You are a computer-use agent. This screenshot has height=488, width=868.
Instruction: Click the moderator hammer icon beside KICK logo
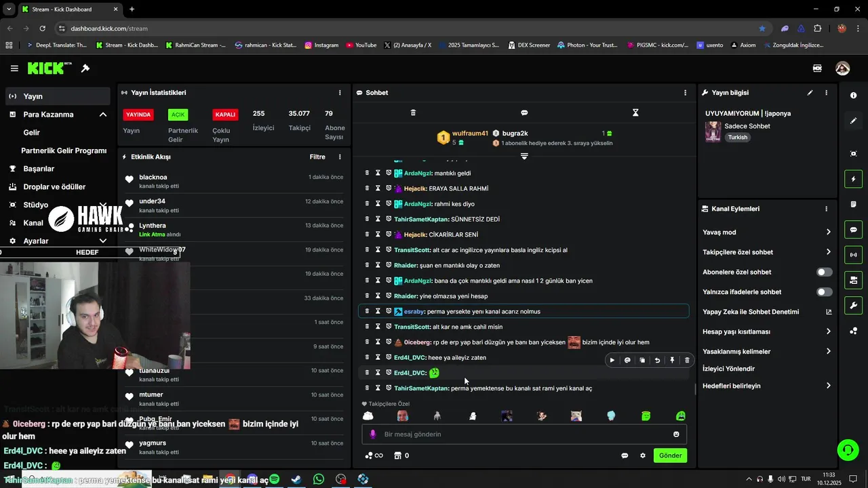85,68
